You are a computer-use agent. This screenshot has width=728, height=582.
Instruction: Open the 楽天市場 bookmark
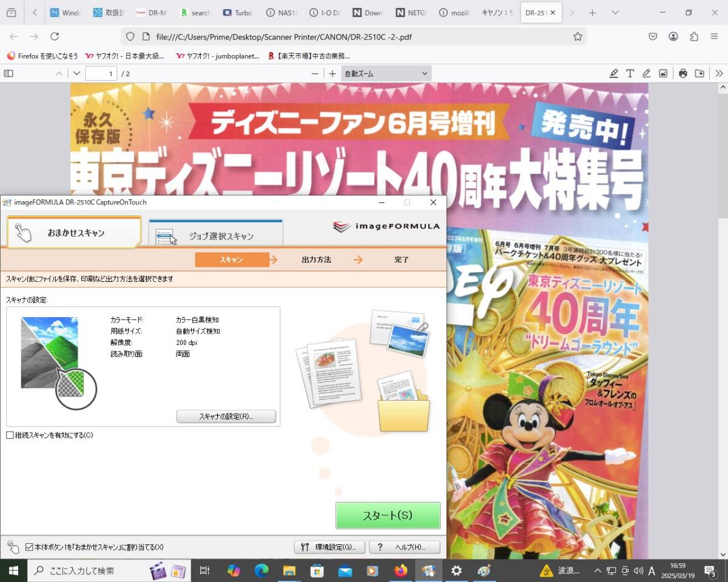(x=309, y=56)
